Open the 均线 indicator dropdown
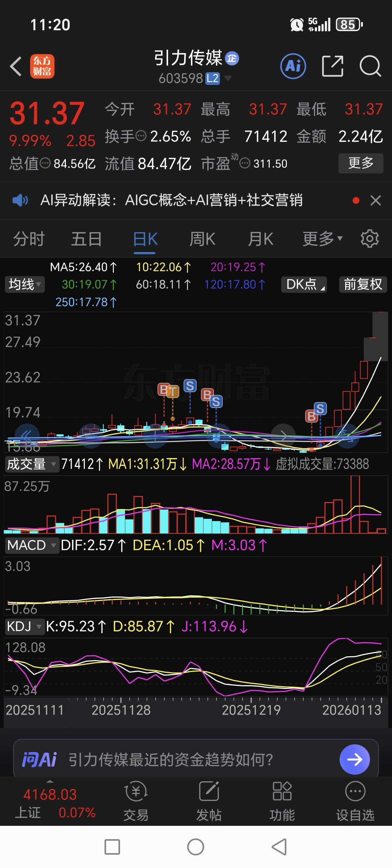Viewport: 392px width, 868px height. tap(24, 284)
